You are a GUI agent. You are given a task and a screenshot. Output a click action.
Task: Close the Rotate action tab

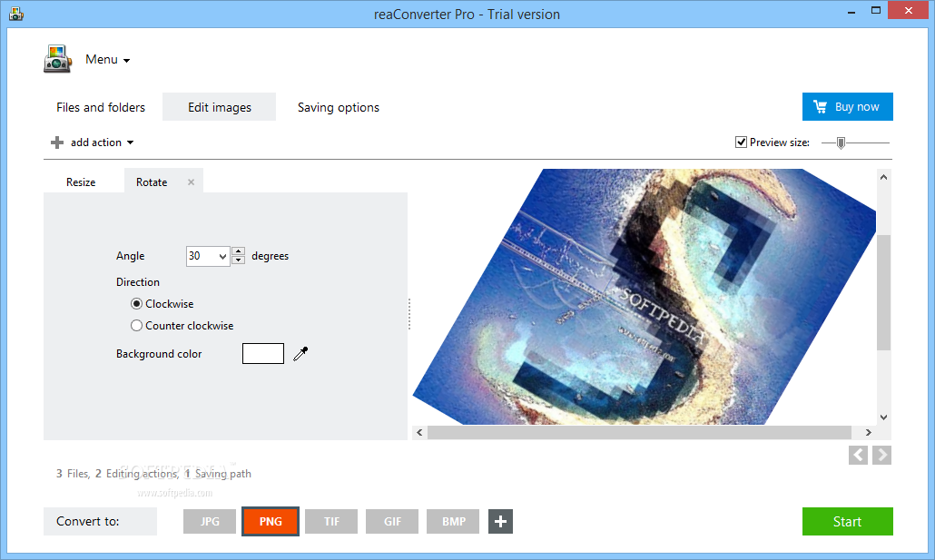click(191, 182)
